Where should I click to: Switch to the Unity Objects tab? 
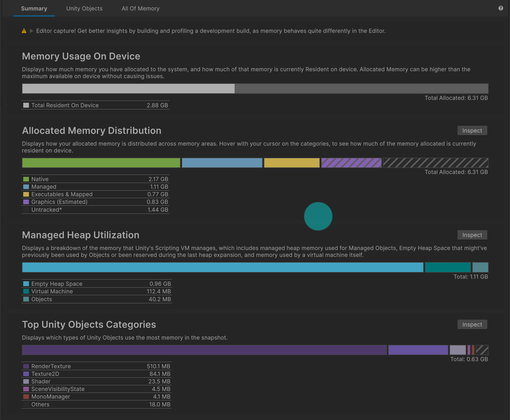(84, 8)
